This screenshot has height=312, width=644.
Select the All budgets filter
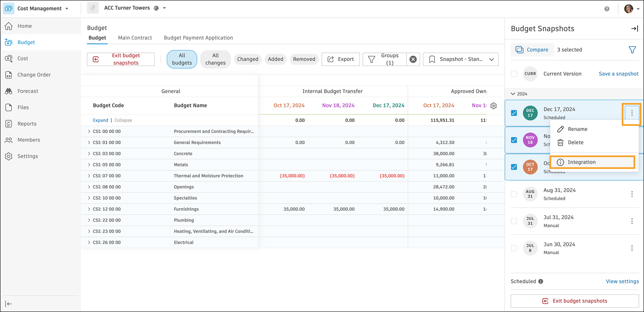[182, 59]
